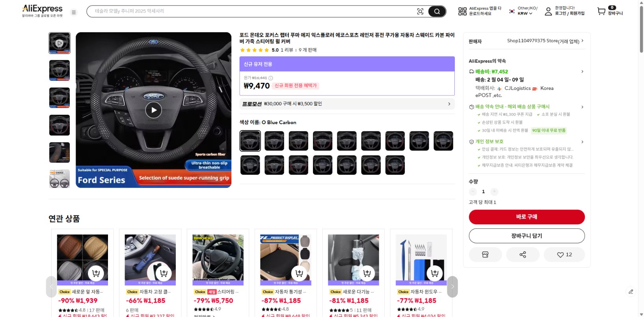Expand shipping fee ₩7,452 details

tap(527, 72)
